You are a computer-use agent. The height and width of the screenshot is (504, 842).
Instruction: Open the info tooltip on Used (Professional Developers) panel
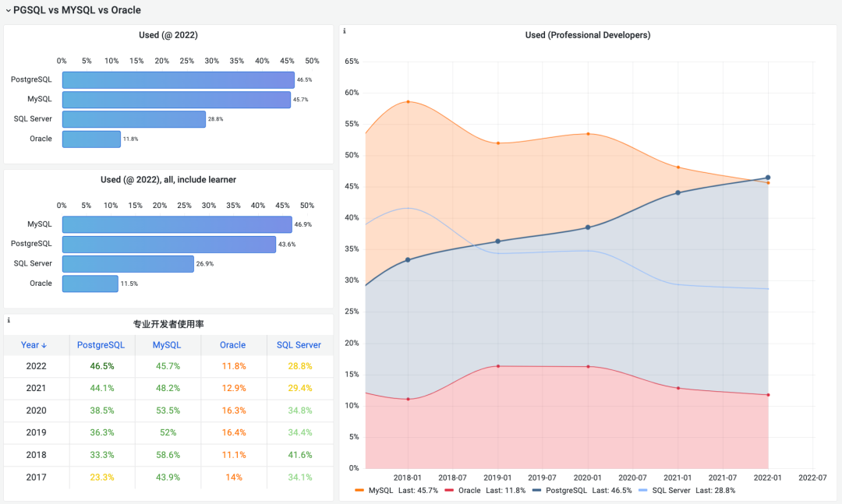tap(344, 31)
